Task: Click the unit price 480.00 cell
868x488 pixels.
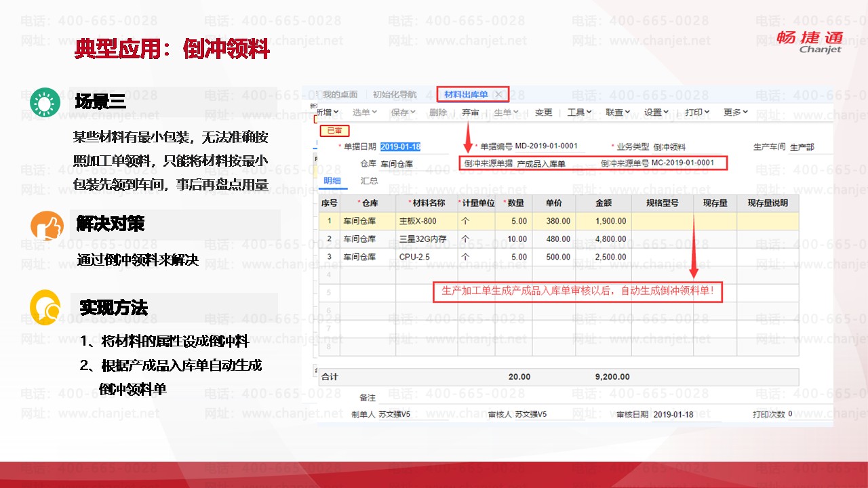Action: click(x=554, y=239)
